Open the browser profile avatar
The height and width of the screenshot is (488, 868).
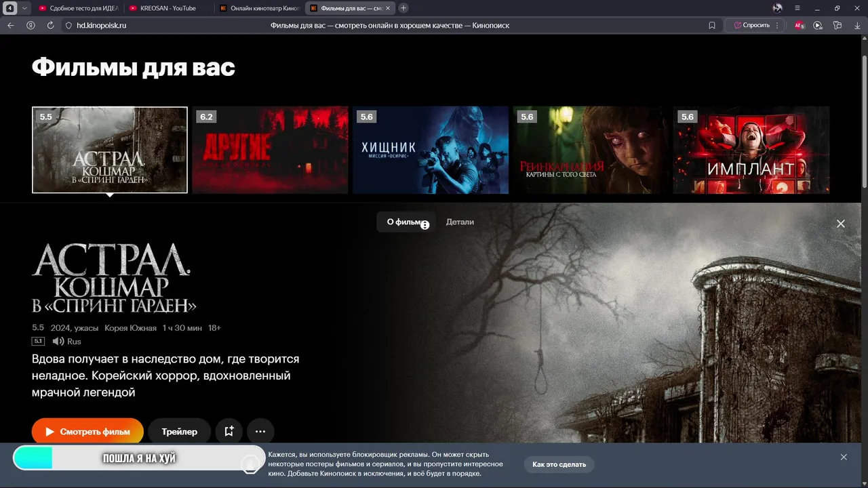click(777, 8)
